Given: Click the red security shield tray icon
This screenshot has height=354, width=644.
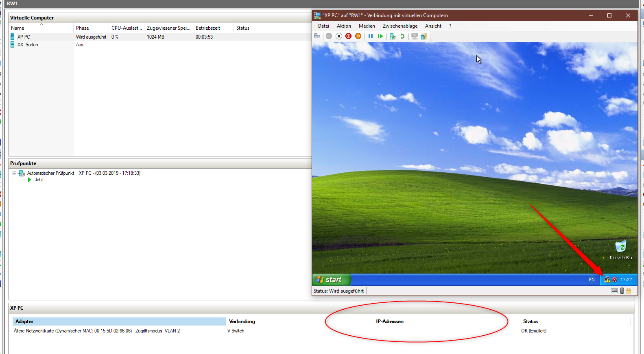Looking at the screenshot, I should [x=614, y=280].
